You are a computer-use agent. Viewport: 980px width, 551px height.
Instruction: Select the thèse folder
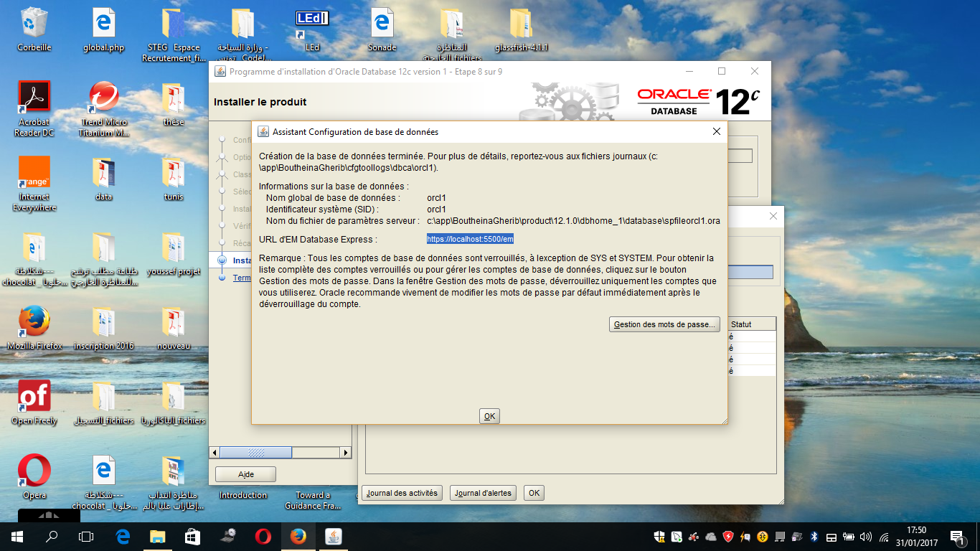point(174,105)
